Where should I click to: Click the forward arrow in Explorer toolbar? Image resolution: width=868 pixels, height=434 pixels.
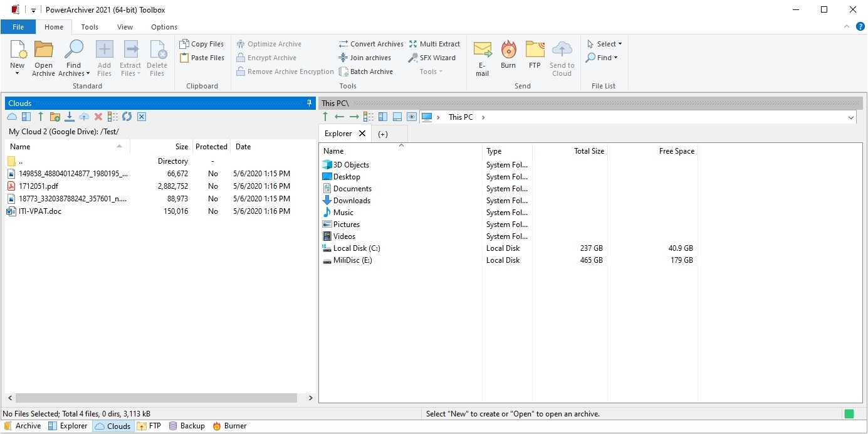354,117
